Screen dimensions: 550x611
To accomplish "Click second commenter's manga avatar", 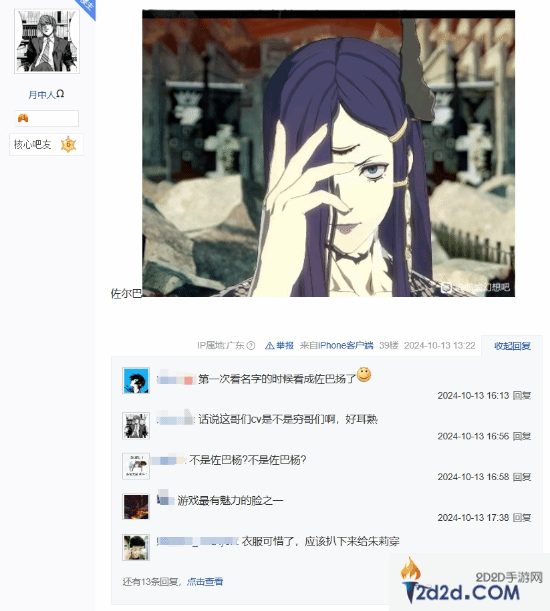I will (x=136, y=426).
